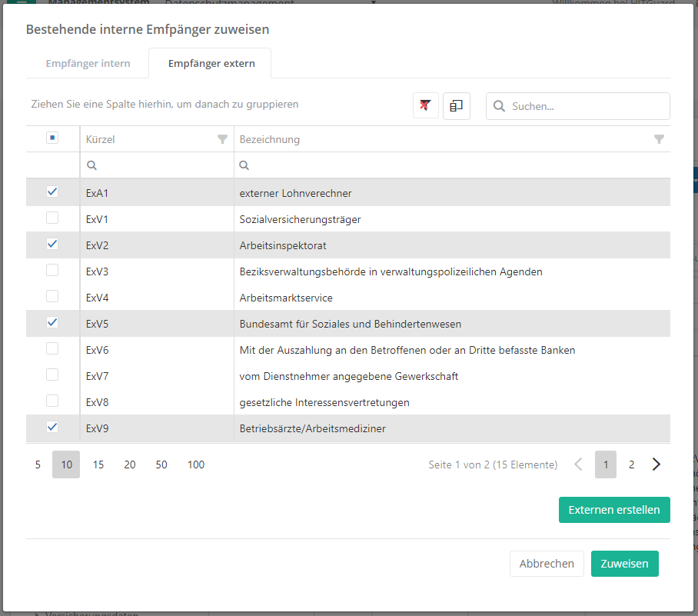The height and width of the screenshot is (616, 698).
Task: Click filter icon in Kürzel column header
Action: 222,139
